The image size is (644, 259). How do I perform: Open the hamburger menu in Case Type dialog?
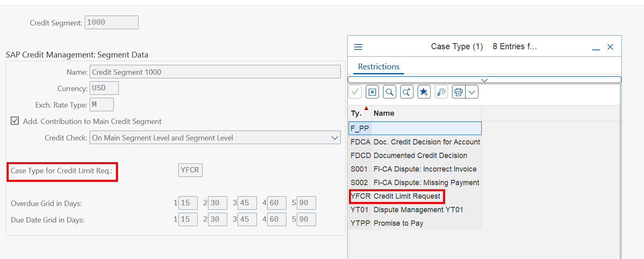(x=358, y=47)
